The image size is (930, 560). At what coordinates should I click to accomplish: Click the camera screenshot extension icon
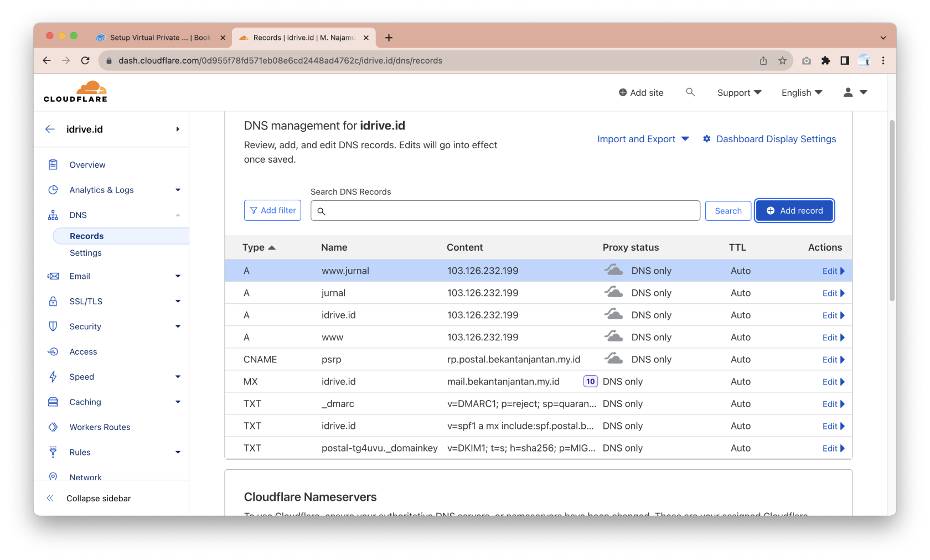click(807, 60)
